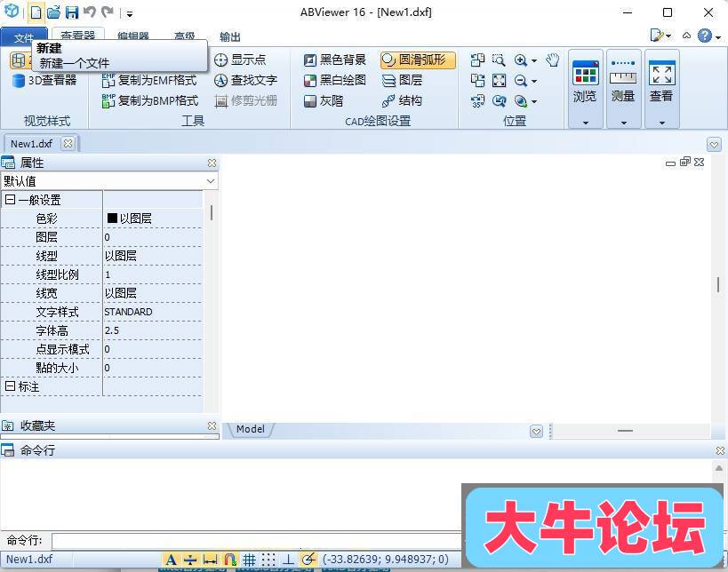Viewport: 728px width, 572px height.
Task: Toggle 黑白绘图 black and white drawing
Action: click(335, 80)
